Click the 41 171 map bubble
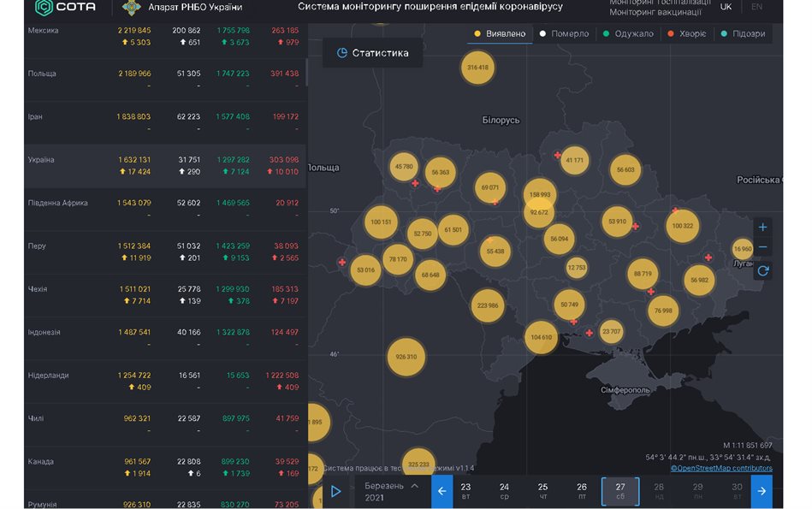Screen dimensions: 812x509 tap(574, 160)
